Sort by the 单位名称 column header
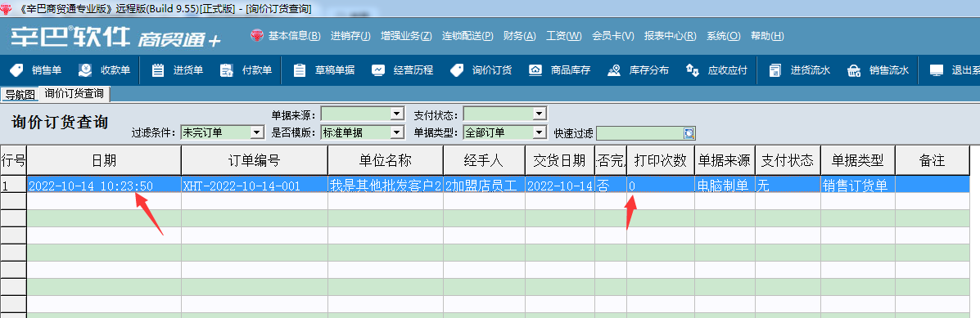980x318 pixels. click(386, 161)
